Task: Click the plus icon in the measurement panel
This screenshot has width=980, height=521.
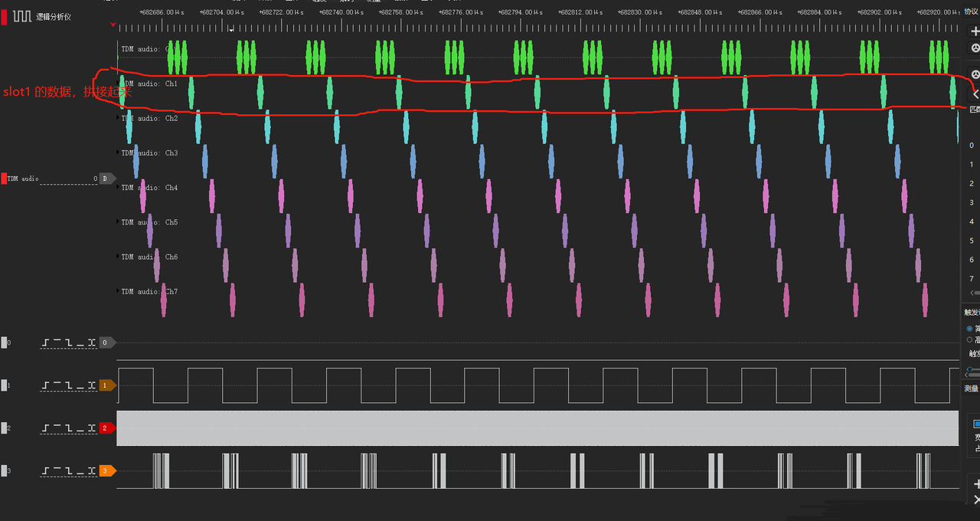Action: click(975, 484)
